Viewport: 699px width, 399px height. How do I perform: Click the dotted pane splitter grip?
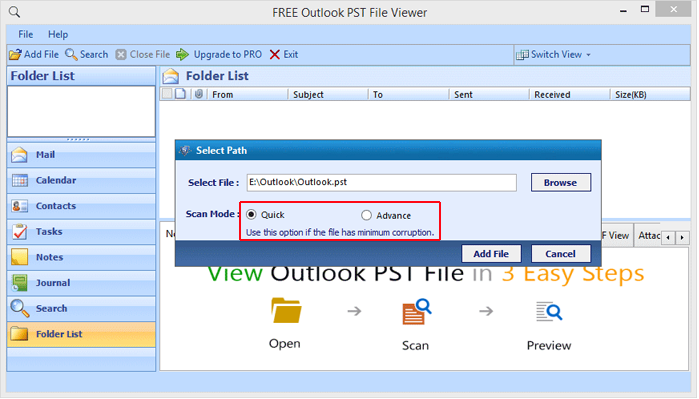(x=78, y=140)
